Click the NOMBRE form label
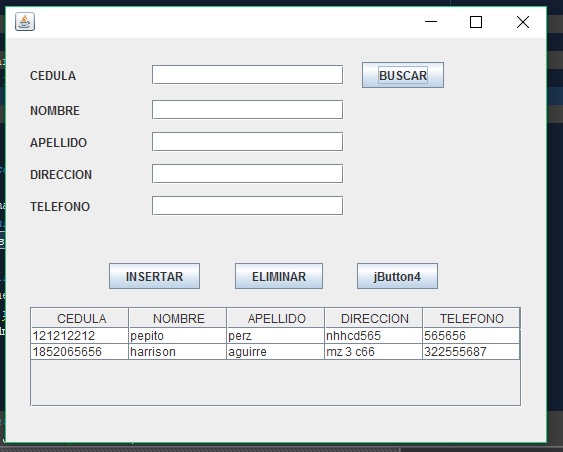This screenshot has width=563, height=452. pyautogui.click(x=55, y=111)
